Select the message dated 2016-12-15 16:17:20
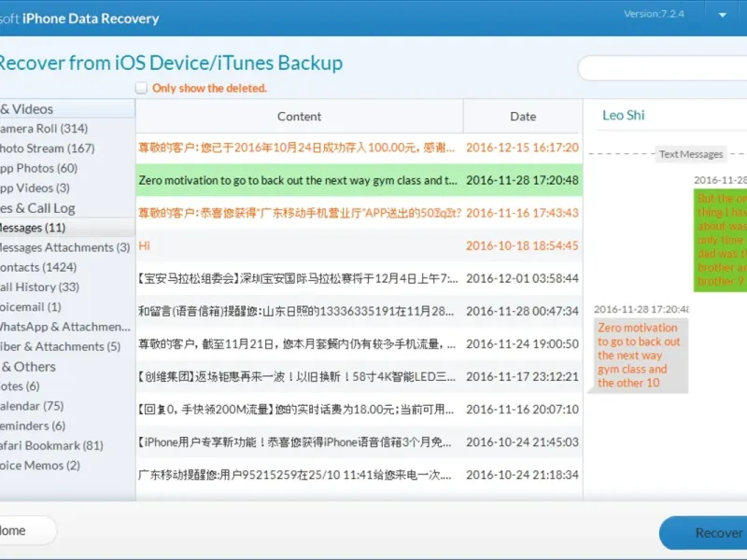Viewport: 747px width, 560px height. [x=359, y=147]
